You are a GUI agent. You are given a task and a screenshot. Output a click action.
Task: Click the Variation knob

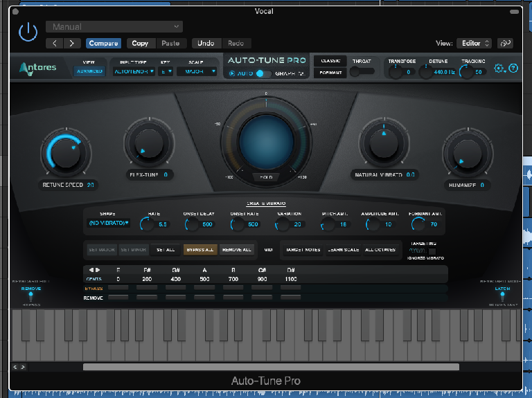[282, 224]
